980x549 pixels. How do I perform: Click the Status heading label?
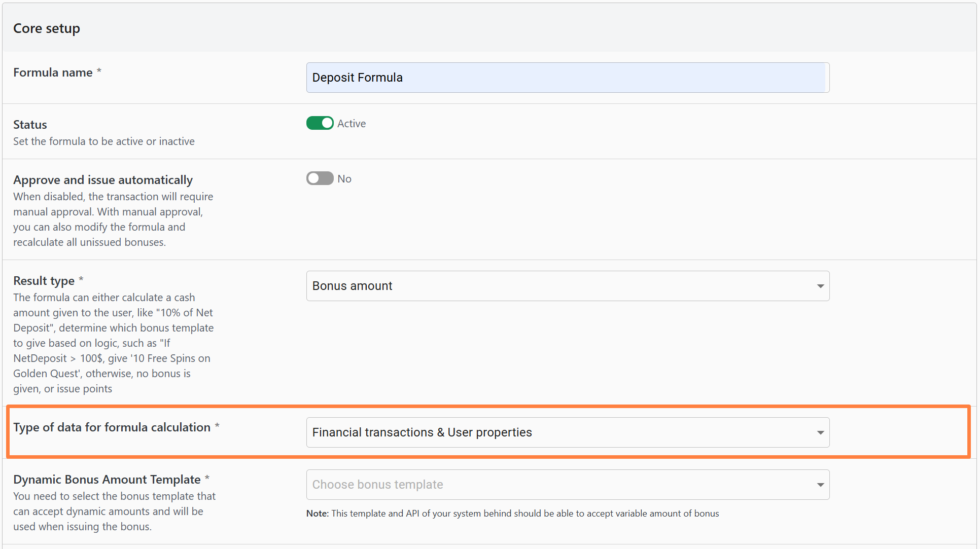[30, 125]
